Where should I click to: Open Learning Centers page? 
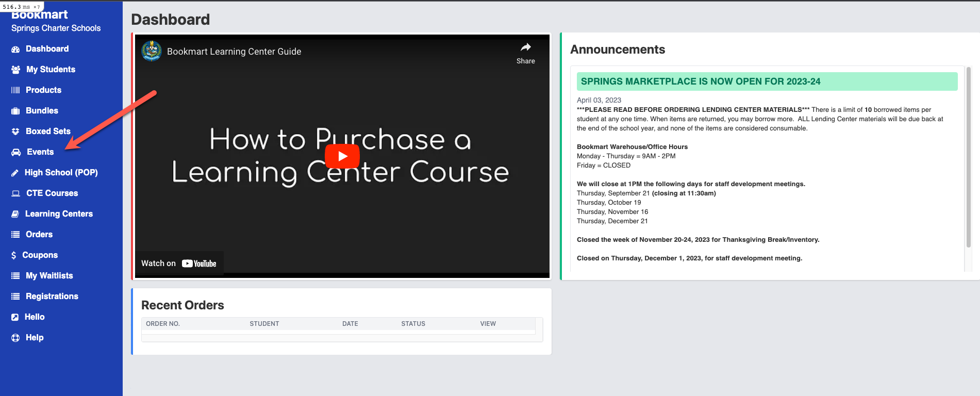coord(59,214)
